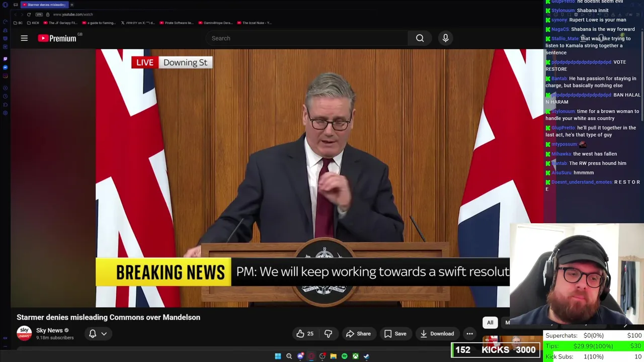The width and height of the screenshot is (644, 362).
Task: Select the All filter chip
Action: pyautogui.click(x=490, y=323)
